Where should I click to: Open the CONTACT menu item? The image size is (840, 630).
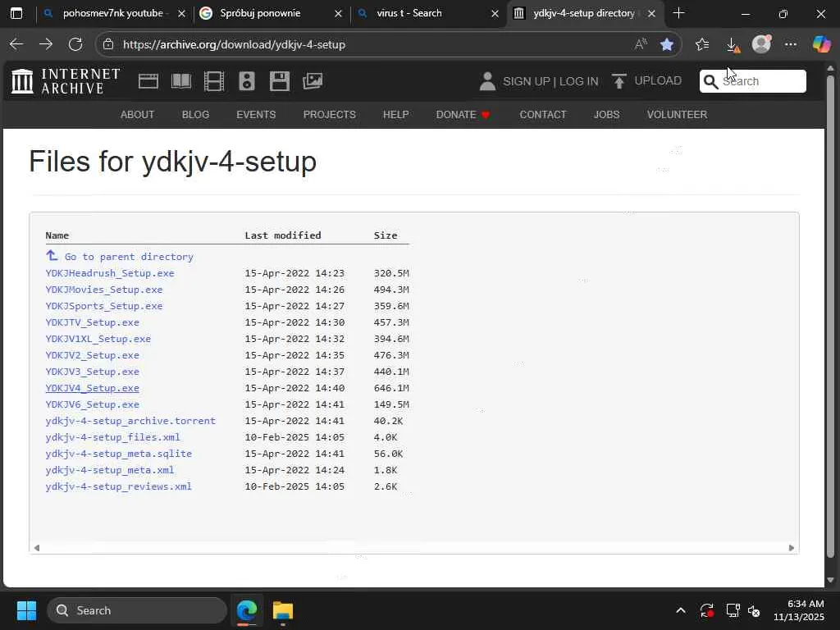coord(543,115)
